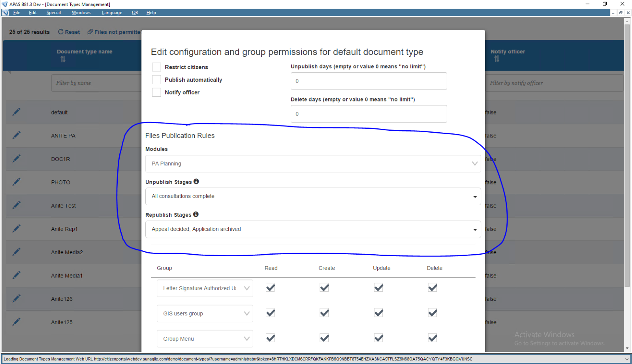The height and width of the screenshot is (364, 632).
Task: Click the vertical scrollbar thumb
Action: click(x=627, y=155)
